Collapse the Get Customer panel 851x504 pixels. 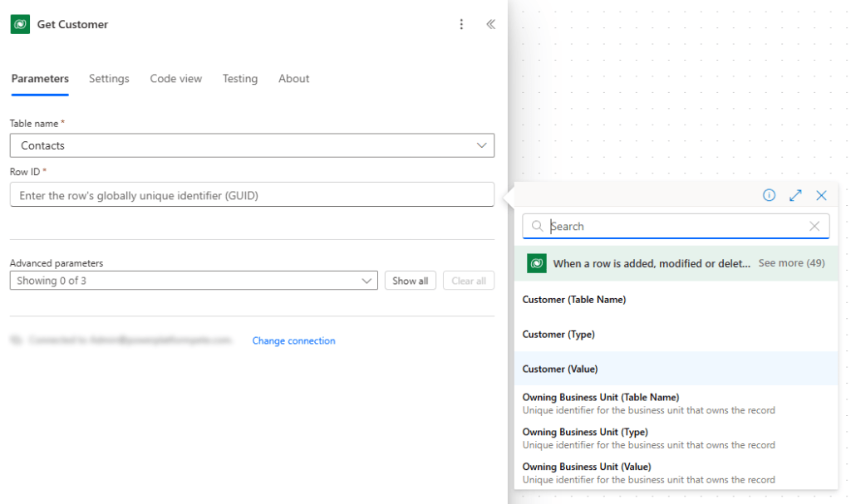(x=490, y=24)
